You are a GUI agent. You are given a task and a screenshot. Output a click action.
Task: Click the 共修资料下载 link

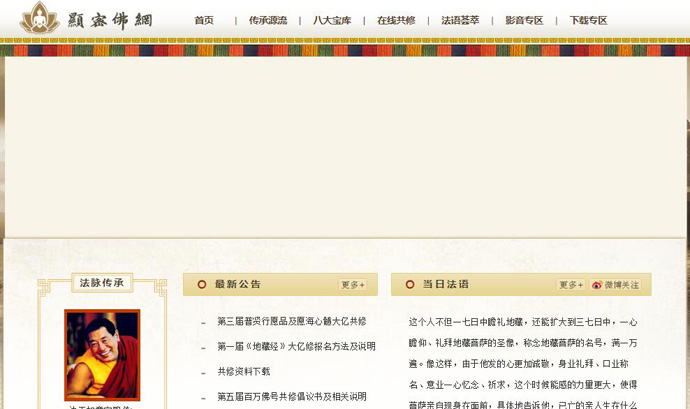[x=244, y=372]
